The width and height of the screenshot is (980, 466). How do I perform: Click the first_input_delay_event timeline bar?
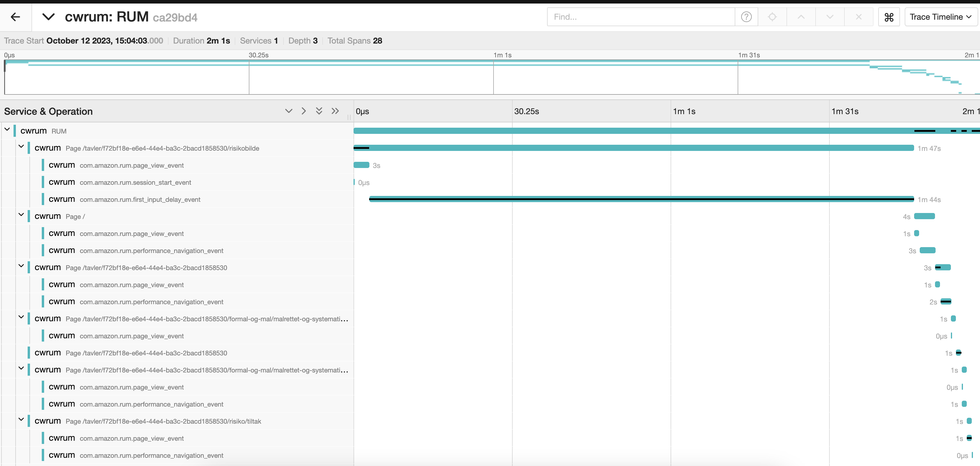(x=641, y=199)
